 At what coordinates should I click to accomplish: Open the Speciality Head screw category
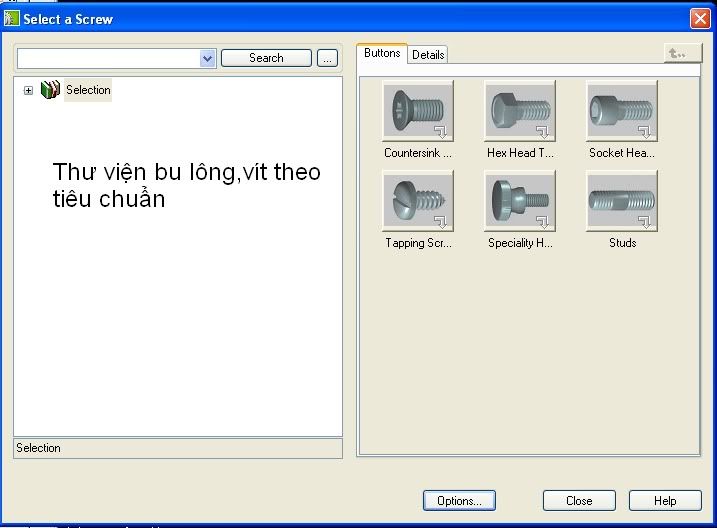(520, 201)
